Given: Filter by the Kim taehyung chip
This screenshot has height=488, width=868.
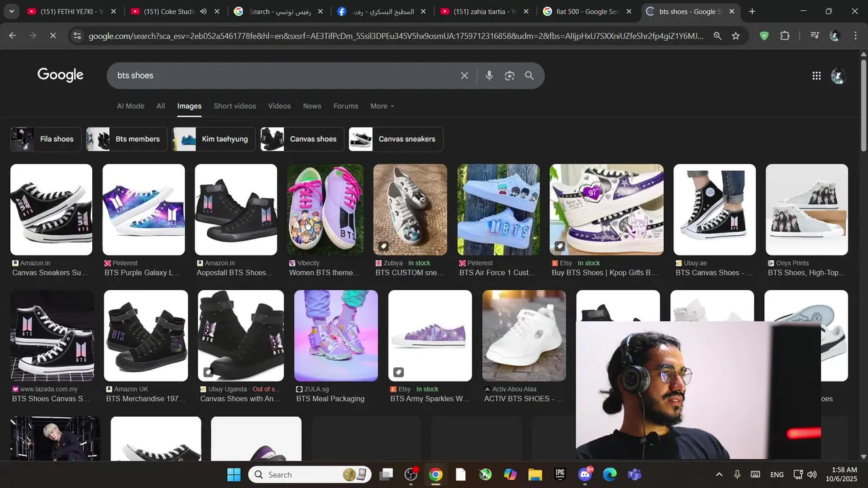Looking at the screenshot, I should coord(214,139).
